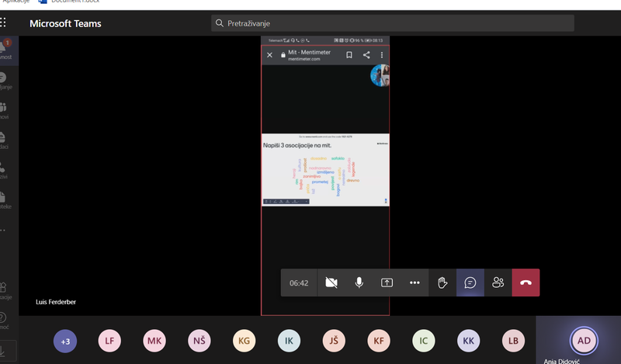Image resolution: width=621 pixels, height=364 pixels.
Task: Open the Chat section in sidebar
Action: point(5,81)
